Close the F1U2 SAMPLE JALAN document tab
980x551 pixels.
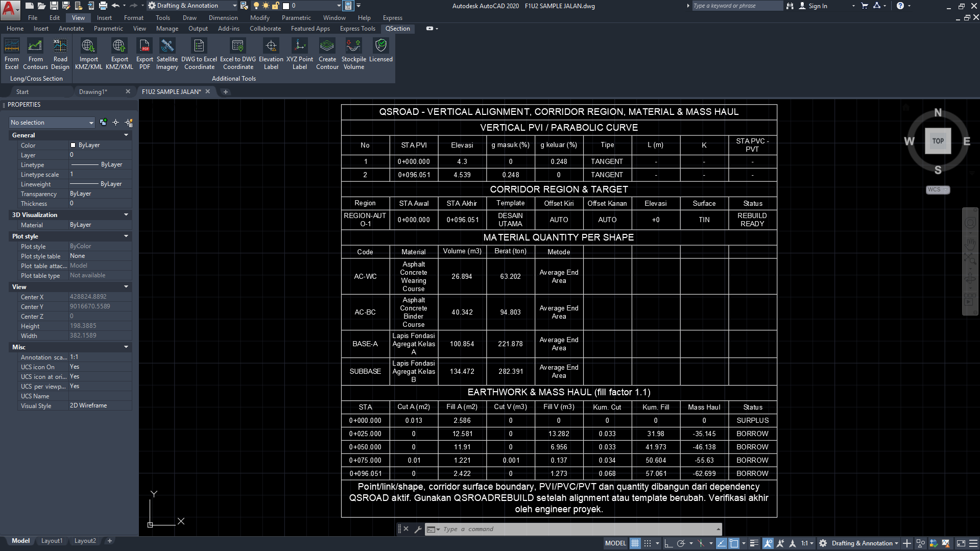pyautogui.click(x=208, y=92)
